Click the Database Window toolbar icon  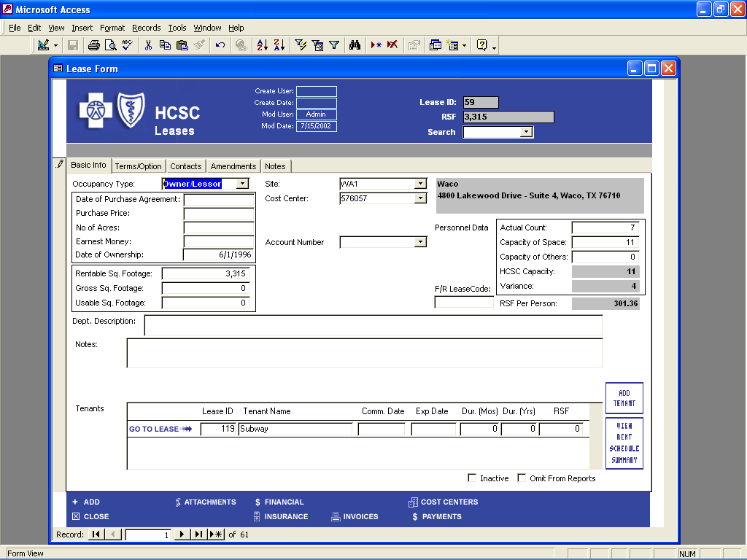[x=435, y=45]
